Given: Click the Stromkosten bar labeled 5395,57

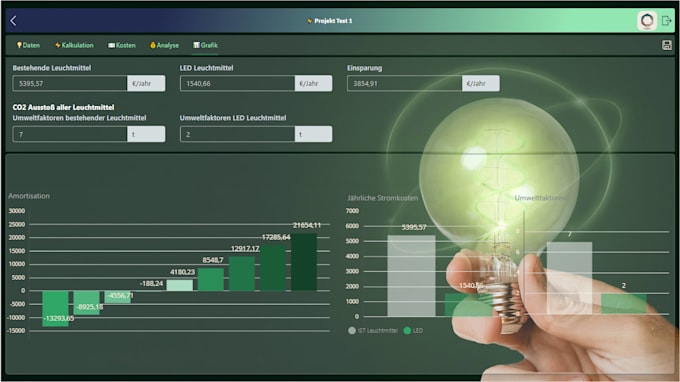Looking at the screenshot, I should tap(411, 276).
